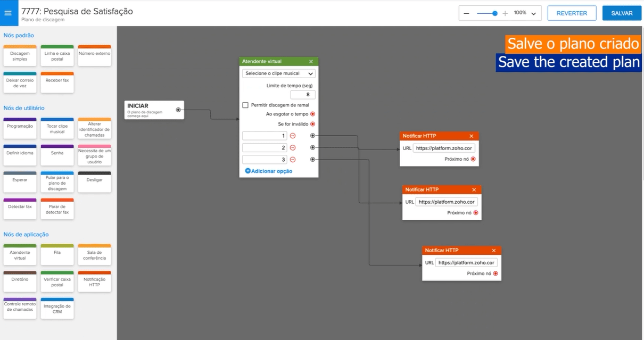The image size is (644, 340).
Task: Open the hamburger menu in header
Action: [x=8, y=13]
